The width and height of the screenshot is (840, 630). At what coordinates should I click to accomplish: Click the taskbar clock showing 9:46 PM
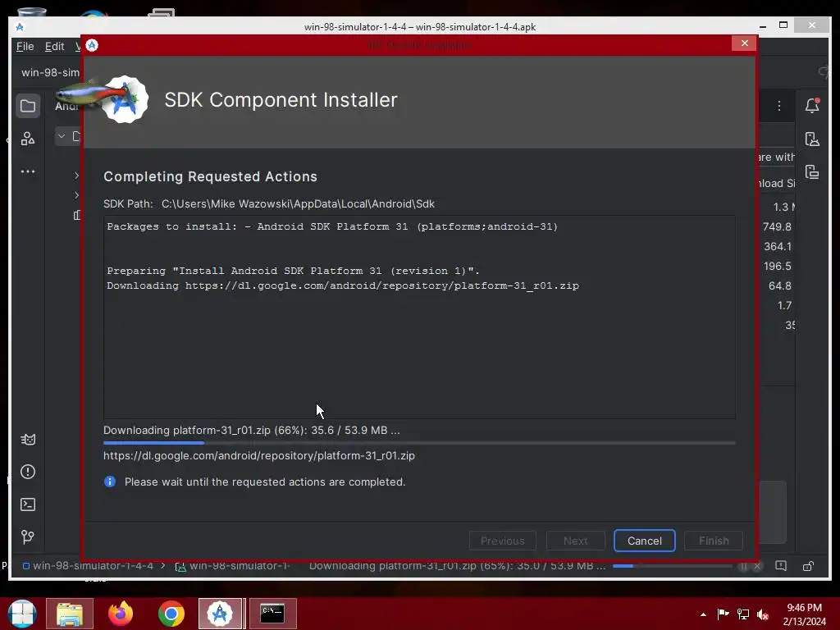point(804,614)
